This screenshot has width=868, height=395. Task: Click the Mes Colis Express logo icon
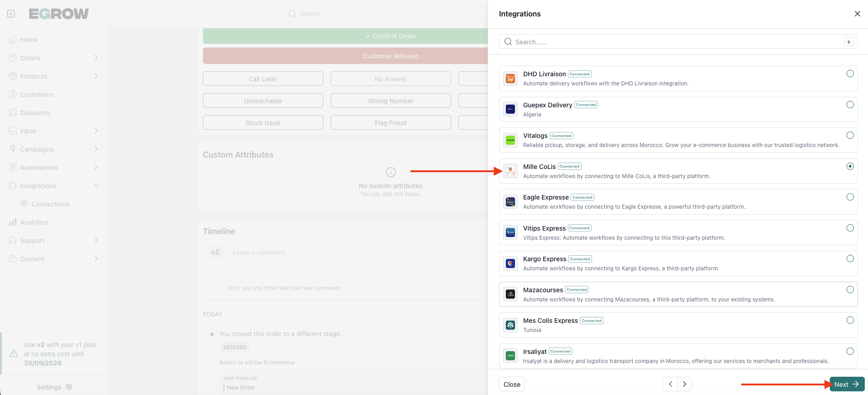coord(510,325)
